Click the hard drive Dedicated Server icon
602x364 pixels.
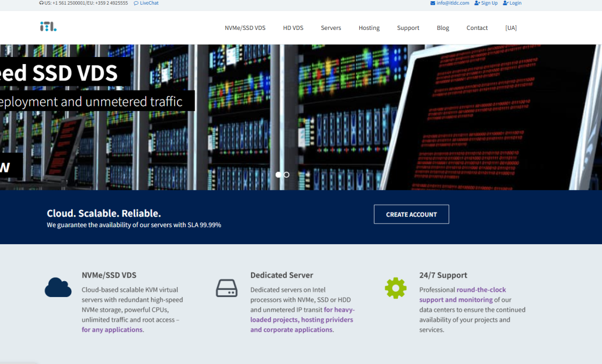226,288
